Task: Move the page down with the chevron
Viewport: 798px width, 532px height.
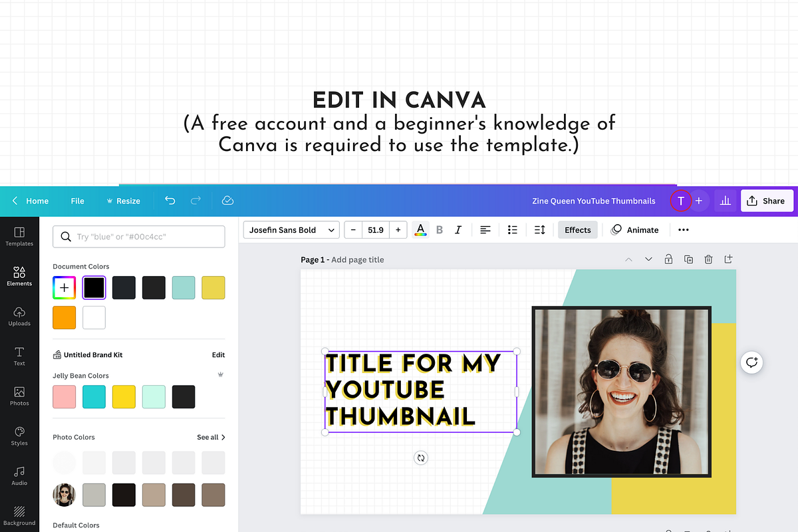Action: click(648, 259)
